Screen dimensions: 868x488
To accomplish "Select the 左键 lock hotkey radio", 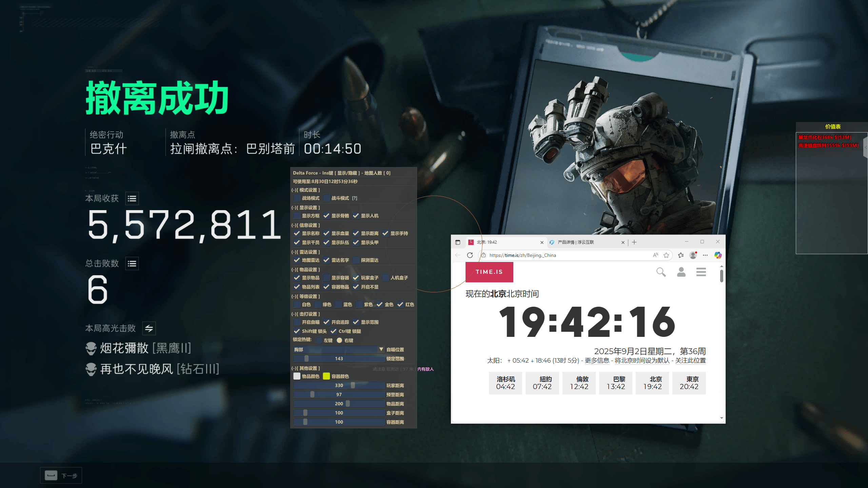I will pos(319,341).
